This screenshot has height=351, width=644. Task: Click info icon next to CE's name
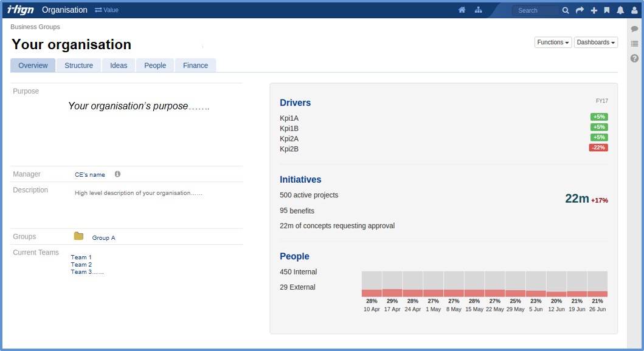(117, 174)
